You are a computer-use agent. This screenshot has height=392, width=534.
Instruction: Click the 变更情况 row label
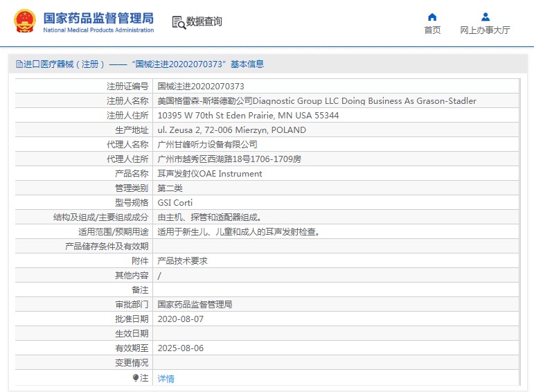[132, 363]
